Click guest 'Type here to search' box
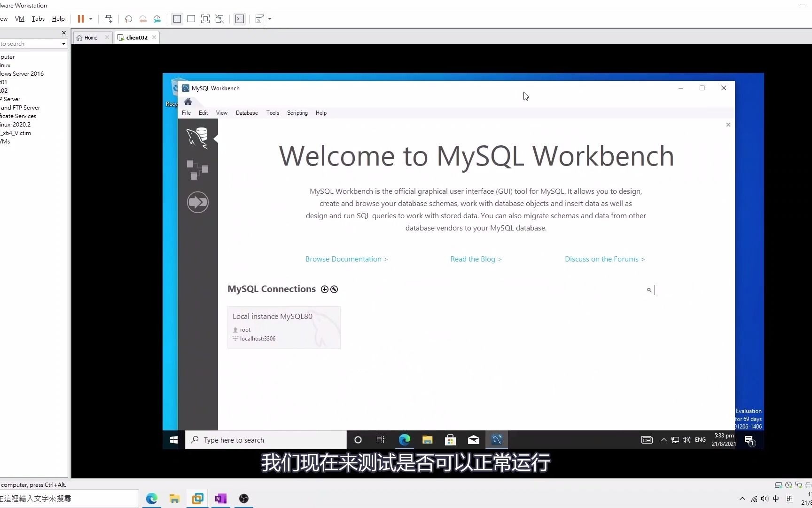This screenshot has width=812, height=508. [x=266, y=440]
